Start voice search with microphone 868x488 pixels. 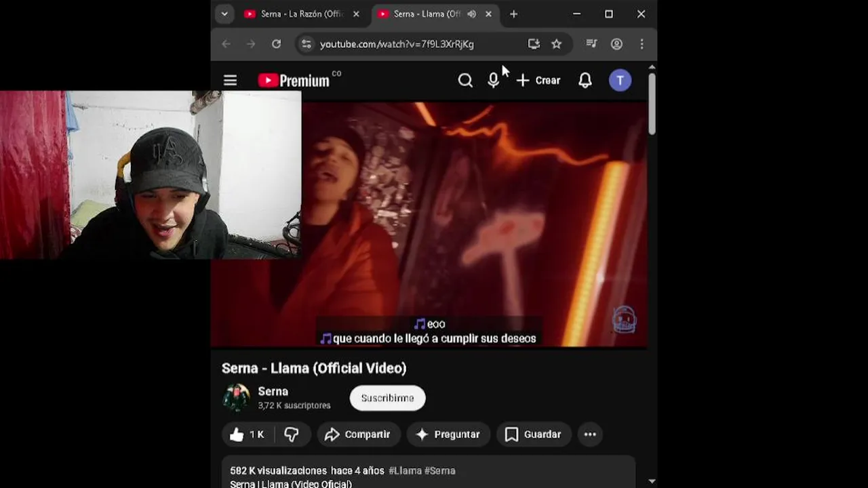click(493, 81)
